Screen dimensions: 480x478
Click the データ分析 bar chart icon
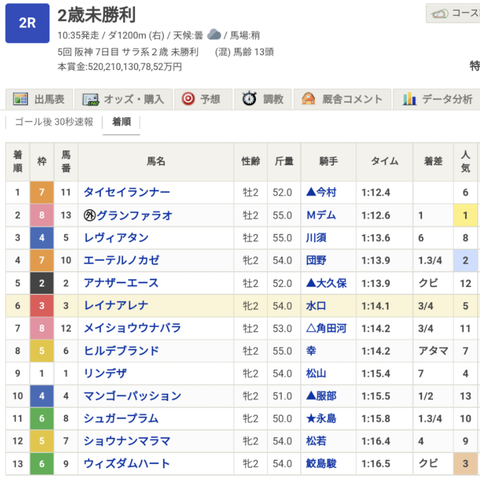point(409,99)
